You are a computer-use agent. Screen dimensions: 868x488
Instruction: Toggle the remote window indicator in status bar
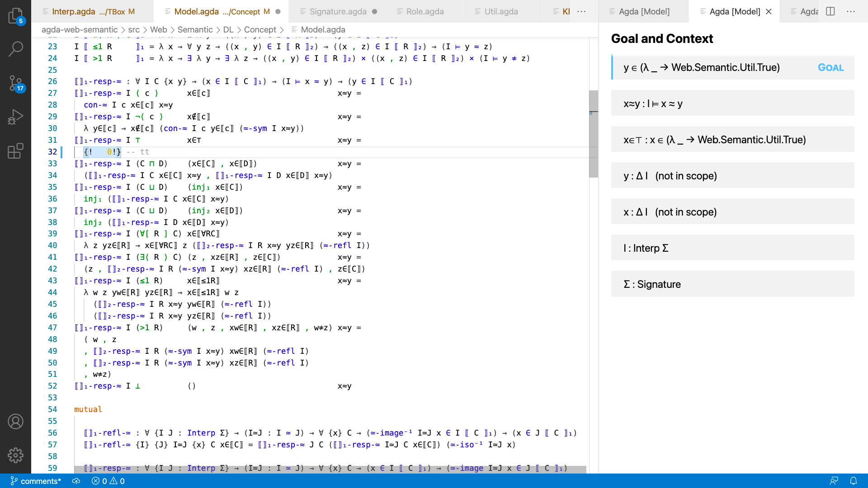(x=834, y=481)
